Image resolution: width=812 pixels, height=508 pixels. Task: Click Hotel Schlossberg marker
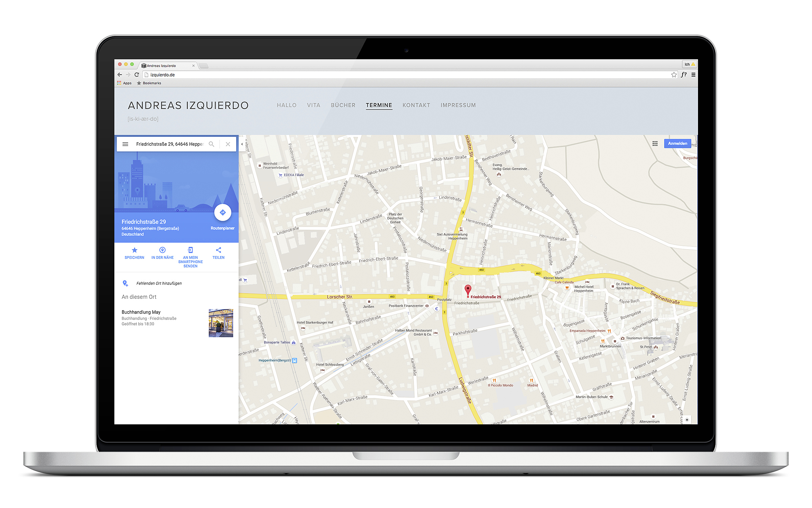pos(323,370)
